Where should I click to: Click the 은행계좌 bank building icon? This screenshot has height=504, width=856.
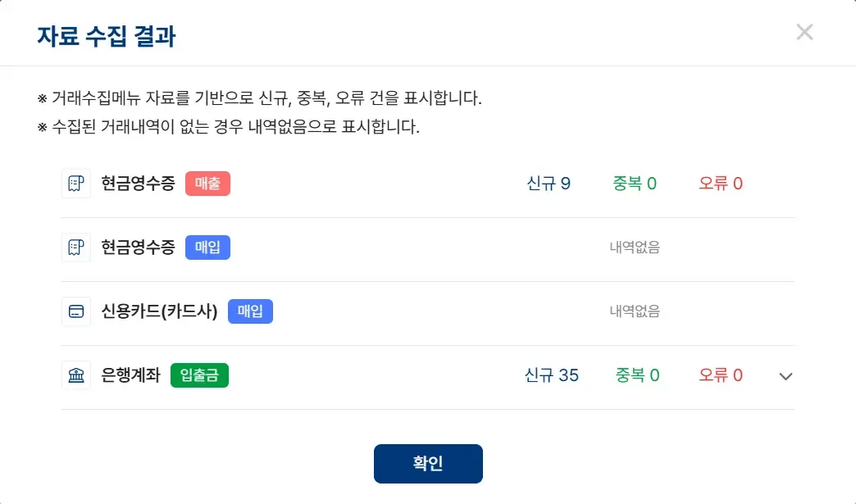[75, 375]
